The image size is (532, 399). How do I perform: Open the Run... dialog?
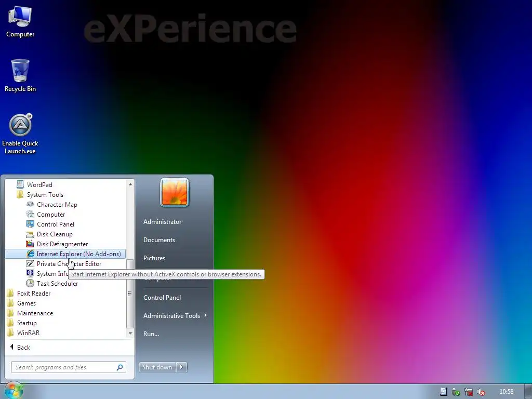pos(151,334)
